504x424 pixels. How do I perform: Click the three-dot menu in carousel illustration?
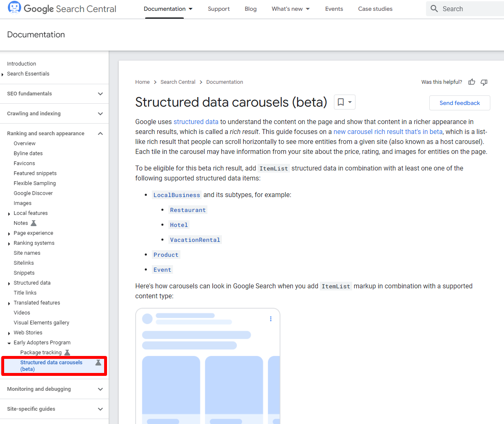(271, 319)
